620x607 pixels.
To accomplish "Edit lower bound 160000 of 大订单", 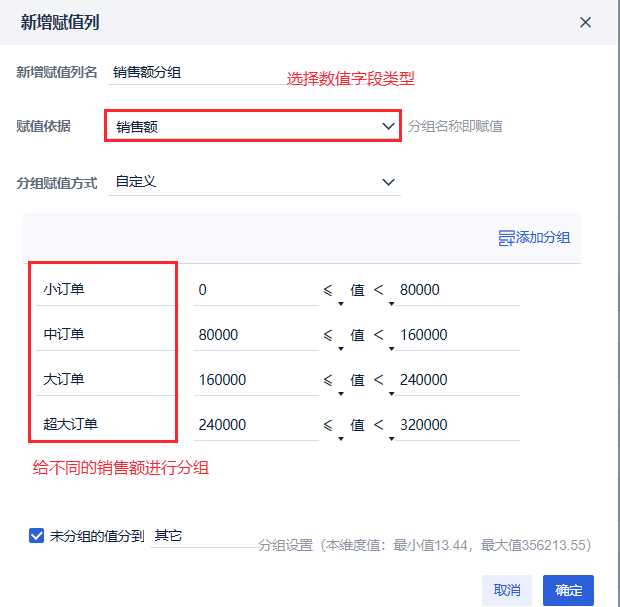I will click(x=256, y=380).
